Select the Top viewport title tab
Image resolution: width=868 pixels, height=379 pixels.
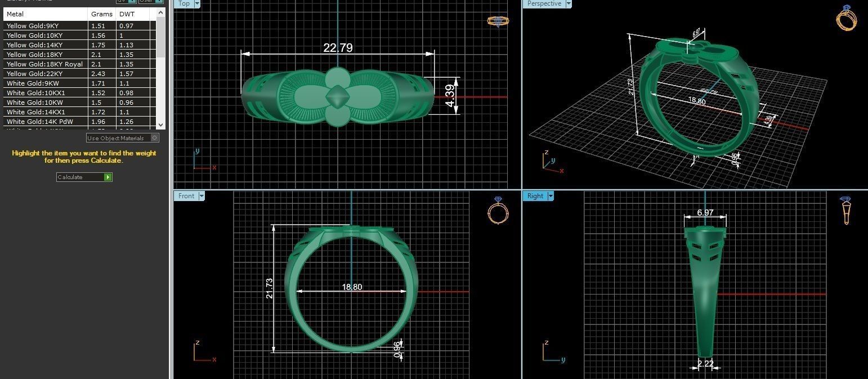click(x=184, y=3)
